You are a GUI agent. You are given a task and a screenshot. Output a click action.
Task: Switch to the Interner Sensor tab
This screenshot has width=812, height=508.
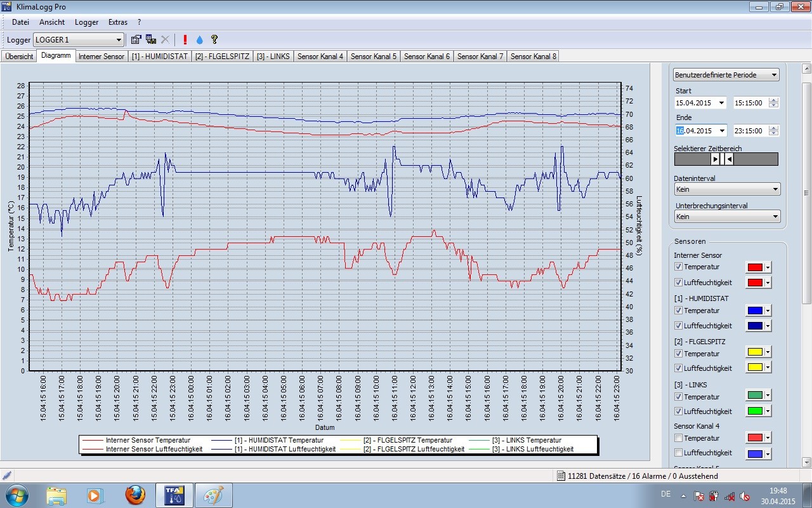click(101, 57)
